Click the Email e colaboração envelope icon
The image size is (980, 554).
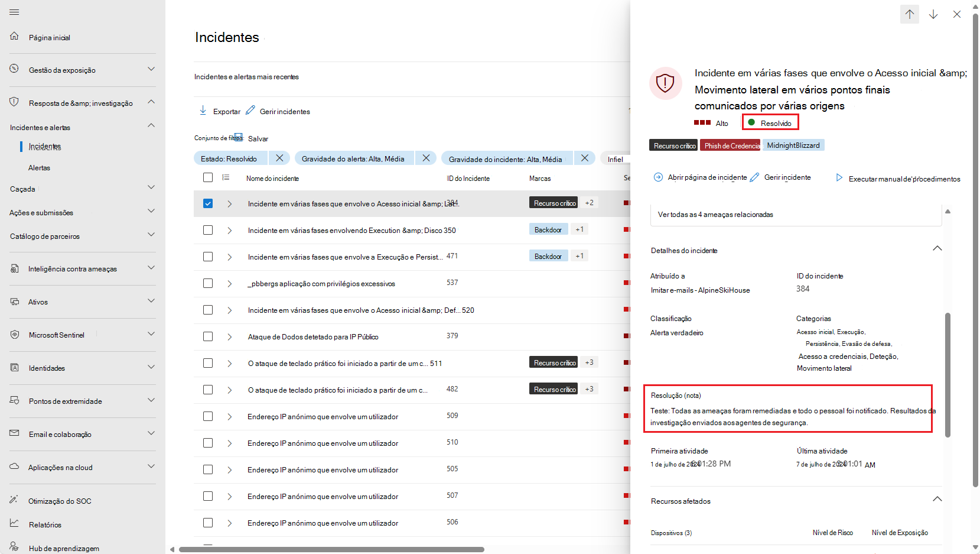(x=15, y=433)
